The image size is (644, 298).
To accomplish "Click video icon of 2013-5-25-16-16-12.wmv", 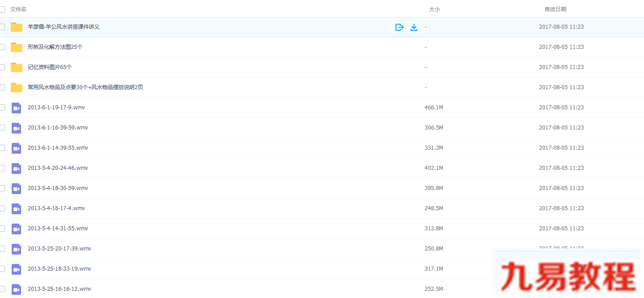I will coord(17,289).
